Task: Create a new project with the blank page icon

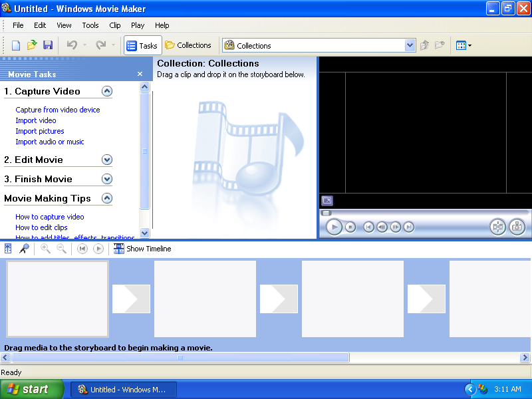Action: pyautogui.click(x=16, y=45)
